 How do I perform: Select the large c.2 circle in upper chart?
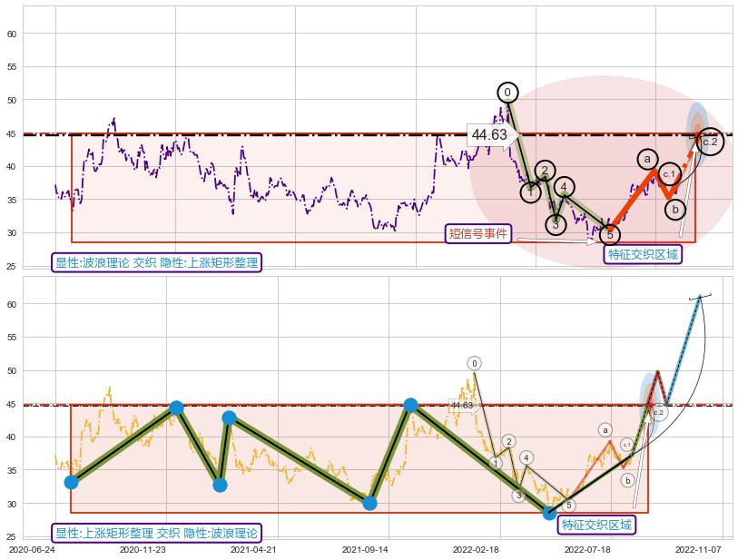[710, 142]
